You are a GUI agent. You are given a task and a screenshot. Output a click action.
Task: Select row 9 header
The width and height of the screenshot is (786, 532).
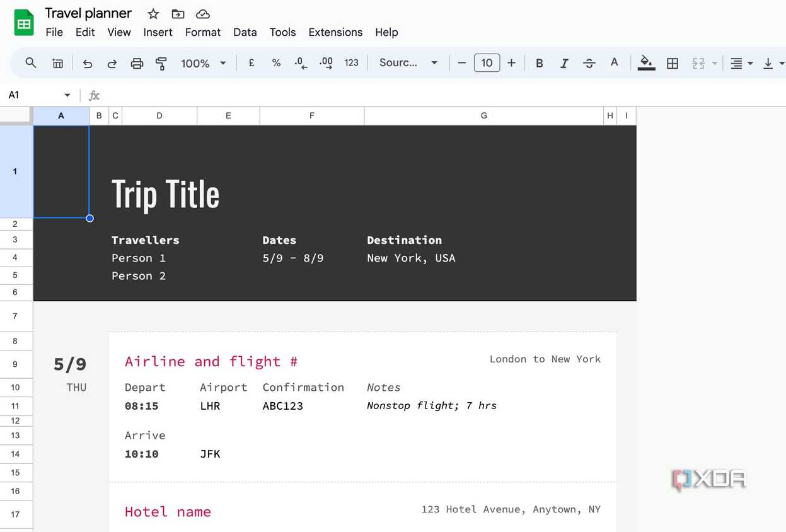pos(16,364)
